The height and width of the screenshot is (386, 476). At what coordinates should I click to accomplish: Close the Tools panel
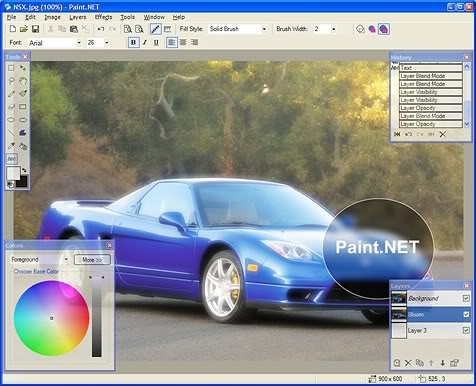point(25,57)
